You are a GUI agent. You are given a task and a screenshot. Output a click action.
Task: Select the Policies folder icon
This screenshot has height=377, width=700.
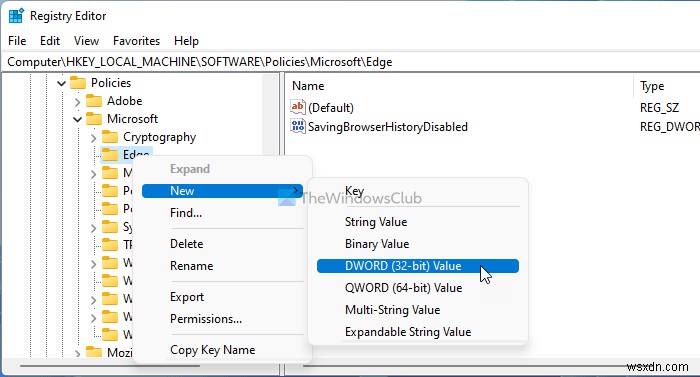coord(78,83)
